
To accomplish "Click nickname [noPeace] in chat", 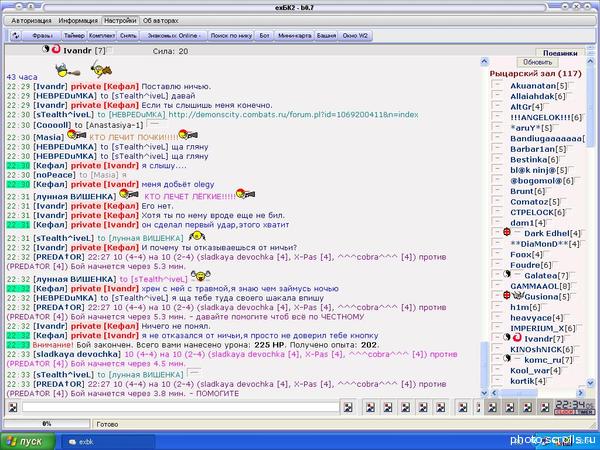I will pos(54,175).
